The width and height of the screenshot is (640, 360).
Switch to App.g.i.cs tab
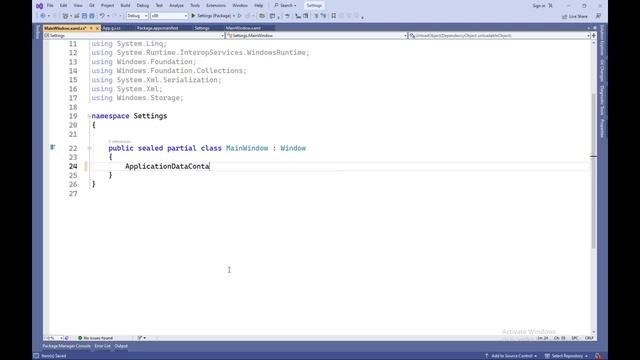pos(111,28)
